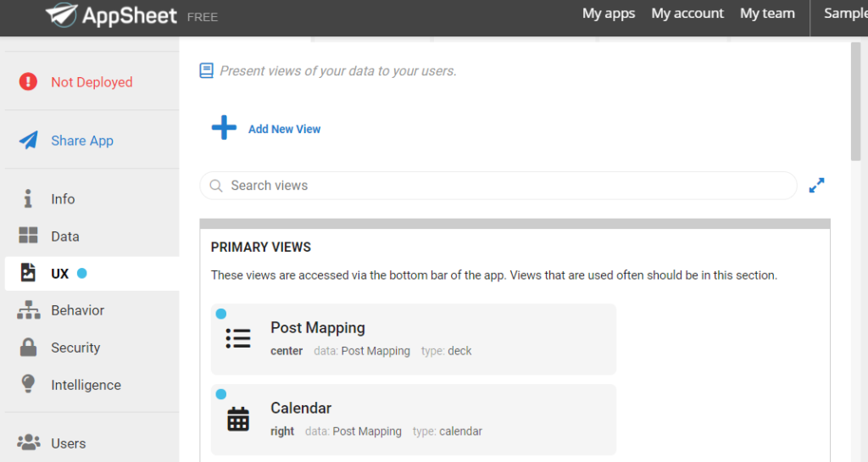Open My team page
The image size is (868, 462).
tap(767, 14)
